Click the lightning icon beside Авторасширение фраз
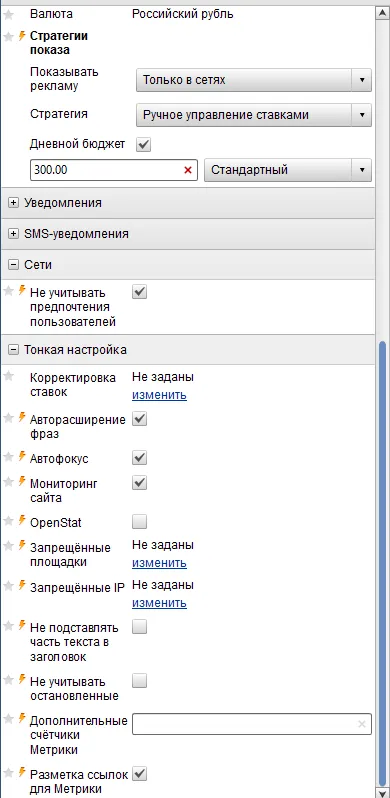 point(22,417)
